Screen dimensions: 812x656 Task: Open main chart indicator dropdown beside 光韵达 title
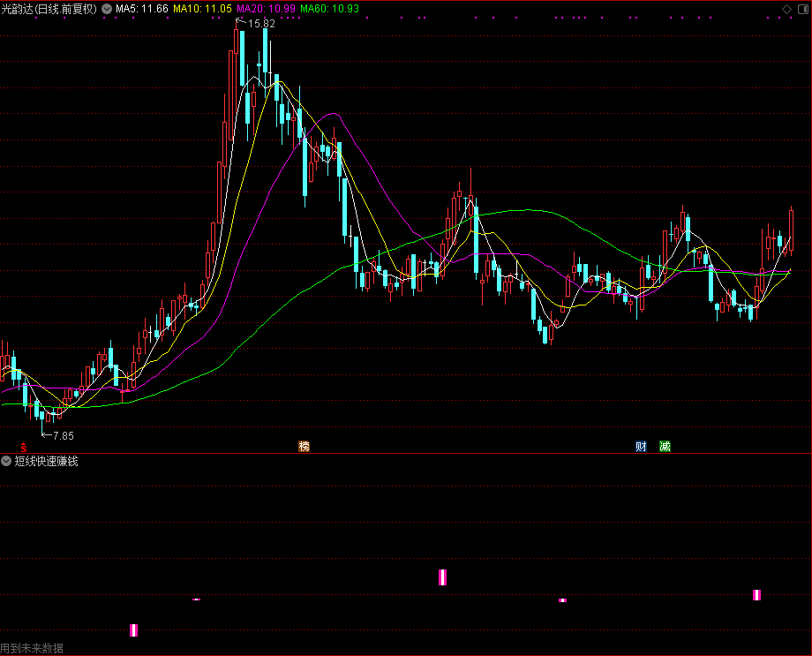click(107, 9)
